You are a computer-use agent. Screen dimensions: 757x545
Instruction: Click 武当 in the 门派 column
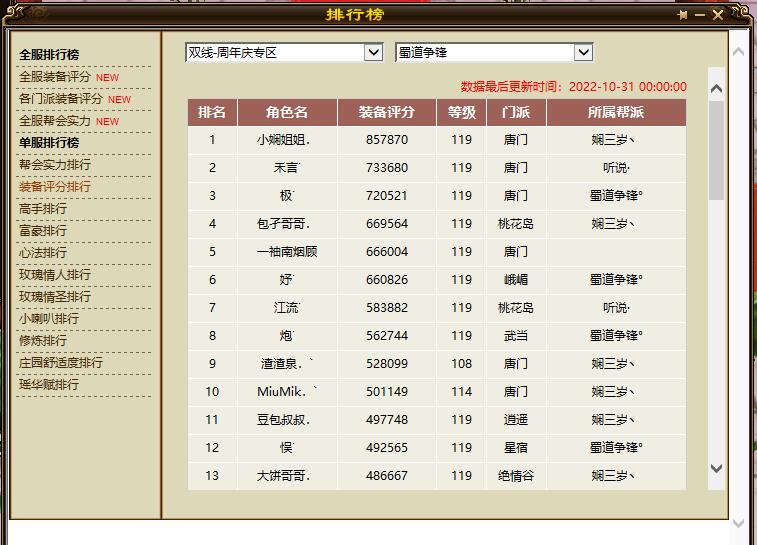(516, 336)
